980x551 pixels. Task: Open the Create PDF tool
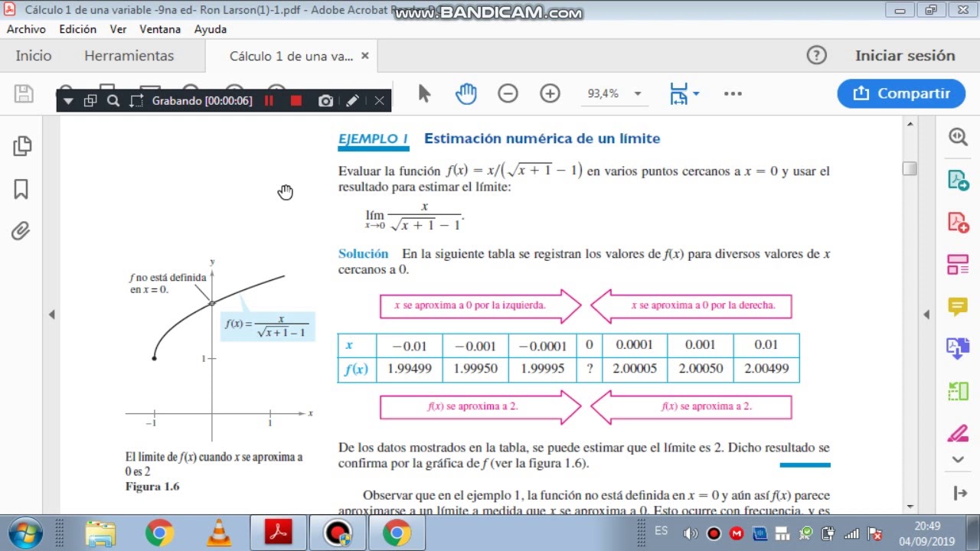[x=958, y=223]
